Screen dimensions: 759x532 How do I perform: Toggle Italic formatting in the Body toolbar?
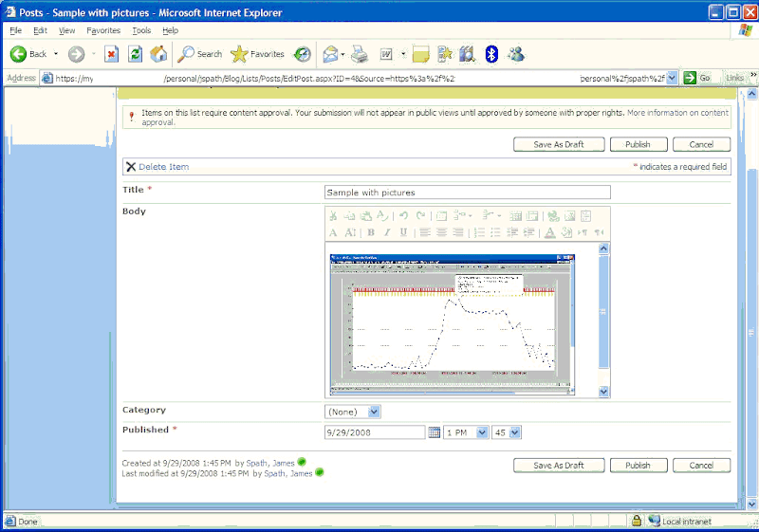(x=387, y=232)
